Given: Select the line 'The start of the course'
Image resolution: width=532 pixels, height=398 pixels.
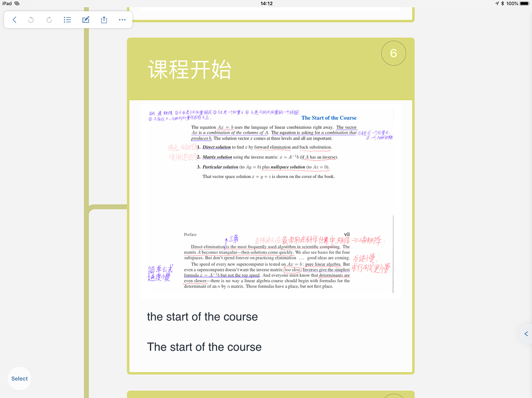Looking at the screenshot, I should [204, 347].
